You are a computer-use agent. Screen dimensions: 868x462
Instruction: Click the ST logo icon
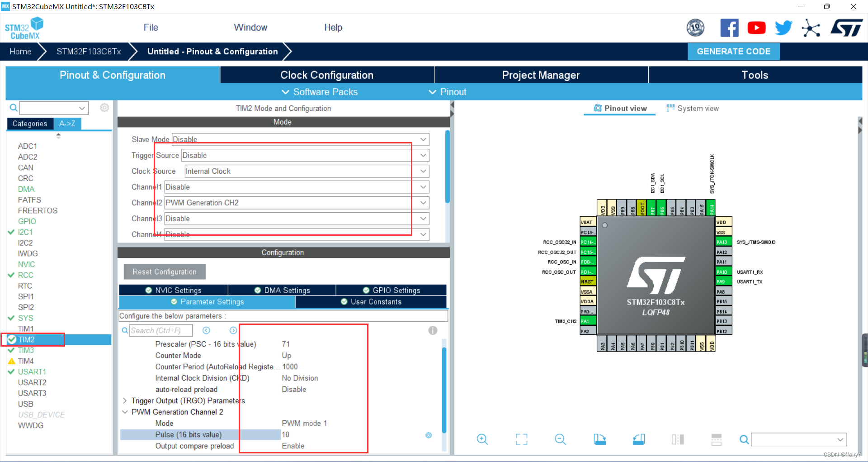(846, 28)
